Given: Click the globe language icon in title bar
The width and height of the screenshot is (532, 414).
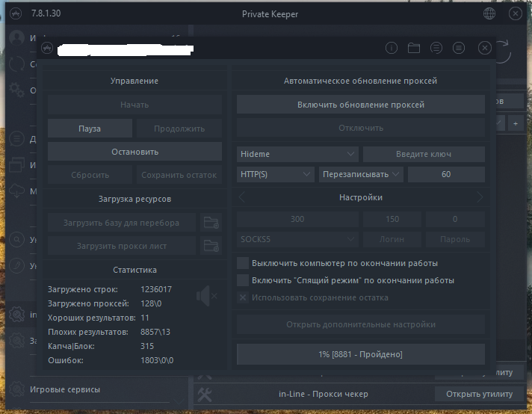Looking at the screenshot, I should (489, 13).
